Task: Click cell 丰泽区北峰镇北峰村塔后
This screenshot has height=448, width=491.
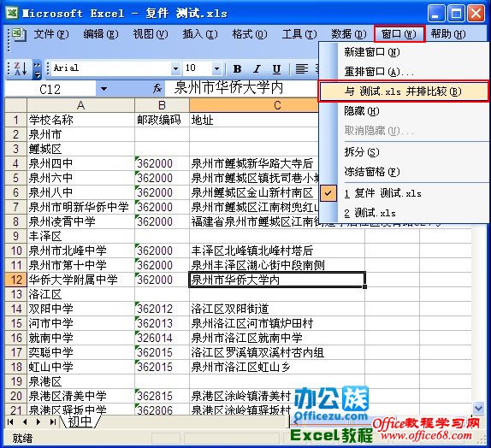Action: click(x=277, y=251)
